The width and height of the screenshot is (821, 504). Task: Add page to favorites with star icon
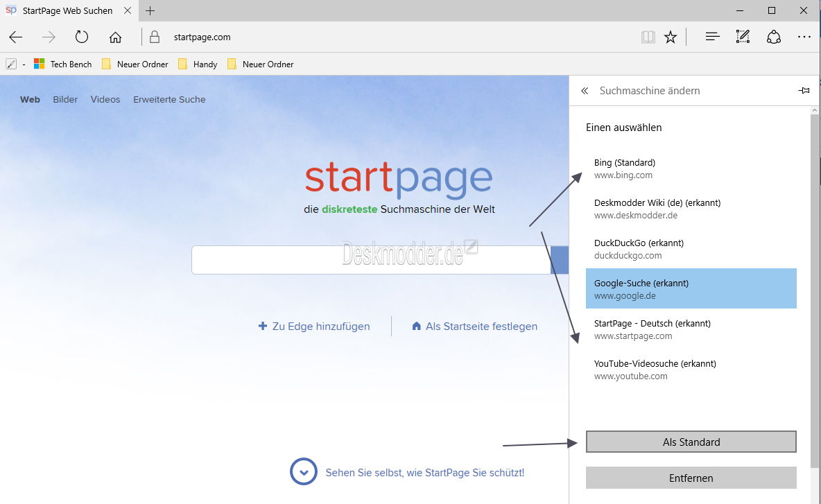[671, 37]
